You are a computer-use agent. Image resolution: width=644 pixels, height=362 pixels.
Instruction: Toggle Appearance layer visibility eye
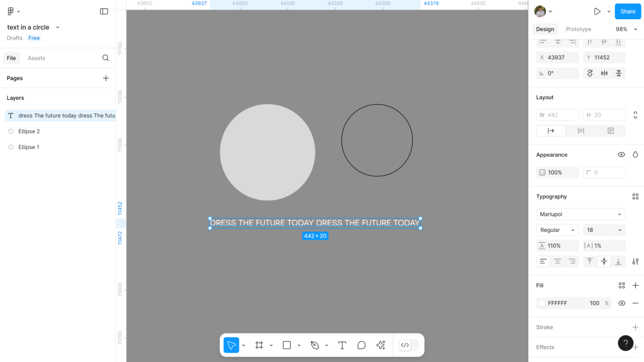pyautogui.click(x=621, y=155)
